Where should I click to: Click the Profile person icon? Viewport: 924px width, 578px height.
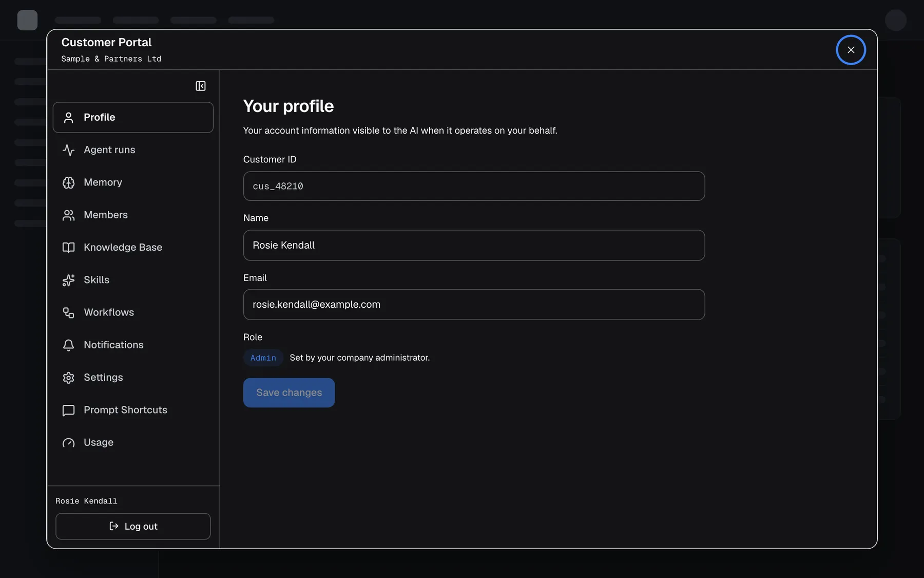click(x=68, y=118)
